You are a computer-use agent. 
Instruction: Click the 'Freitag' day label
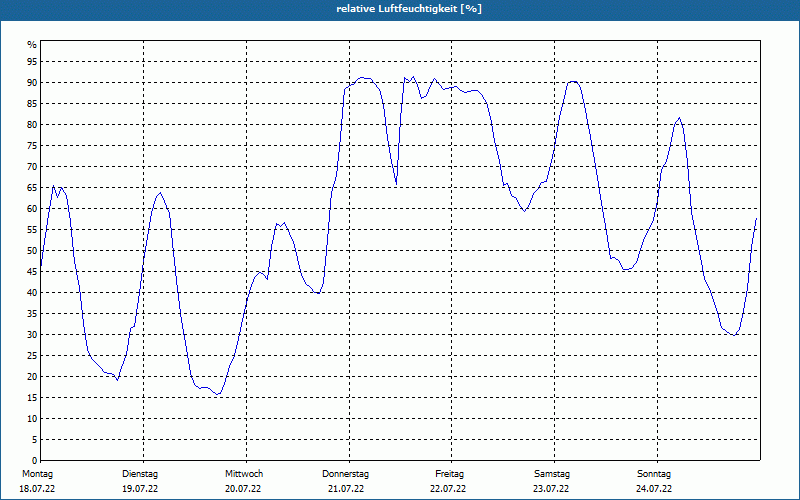449,474
